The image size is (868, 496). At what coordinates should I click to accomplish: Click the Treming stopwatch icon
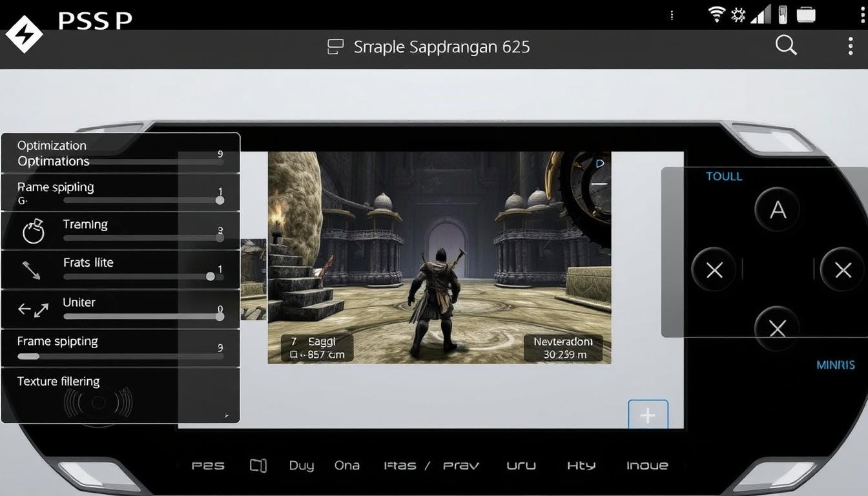click(33, 231)
